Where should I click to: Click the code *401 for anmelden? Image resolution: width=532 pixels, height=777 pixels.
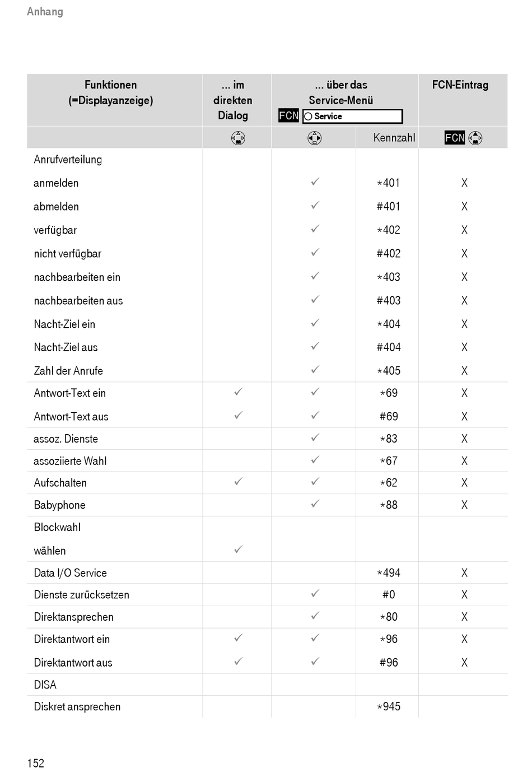point(389,183)
